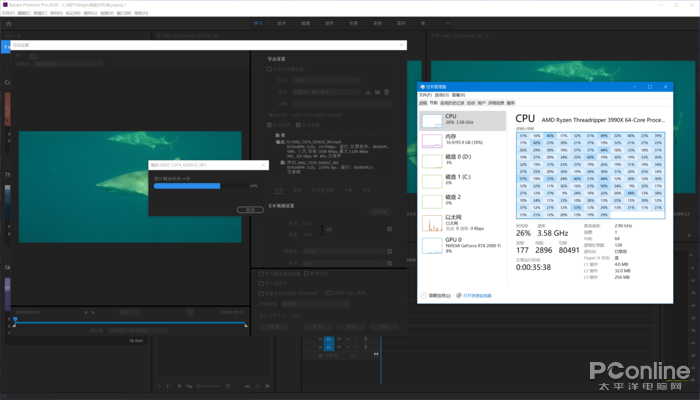Viewport: 700px width, 400px height.
Task: Open the export format dropdown (H.264)
Action: click(x=325, y=80)
